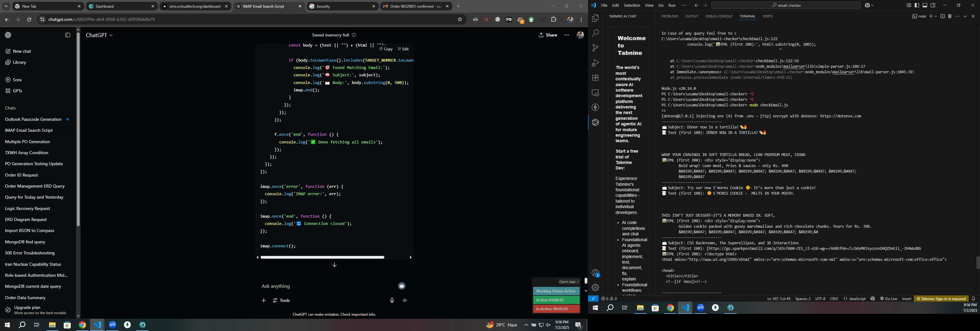Open more terminal actions ellipsis in panel
This screenshot has width=980, height=331.
coord(957,16)
